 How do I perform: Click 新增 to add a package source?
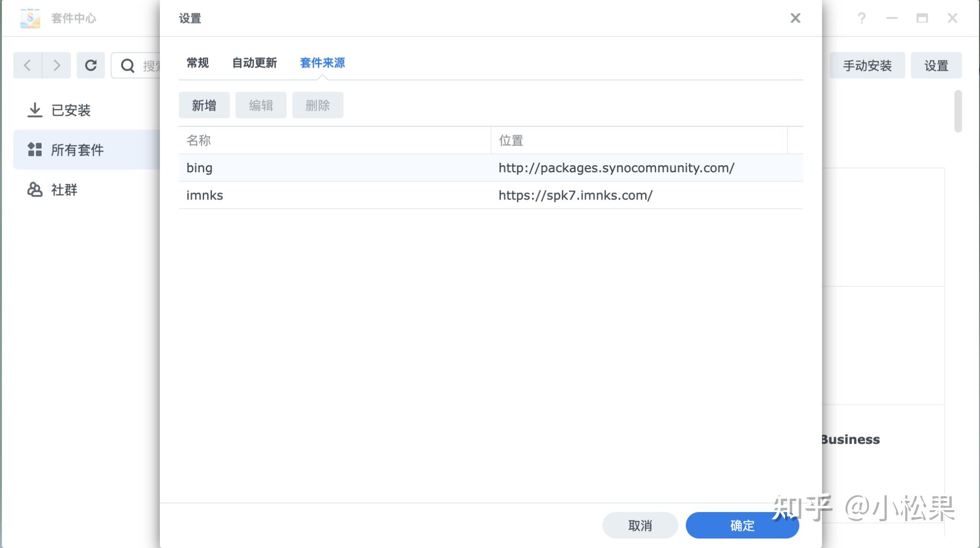point(204,105)
